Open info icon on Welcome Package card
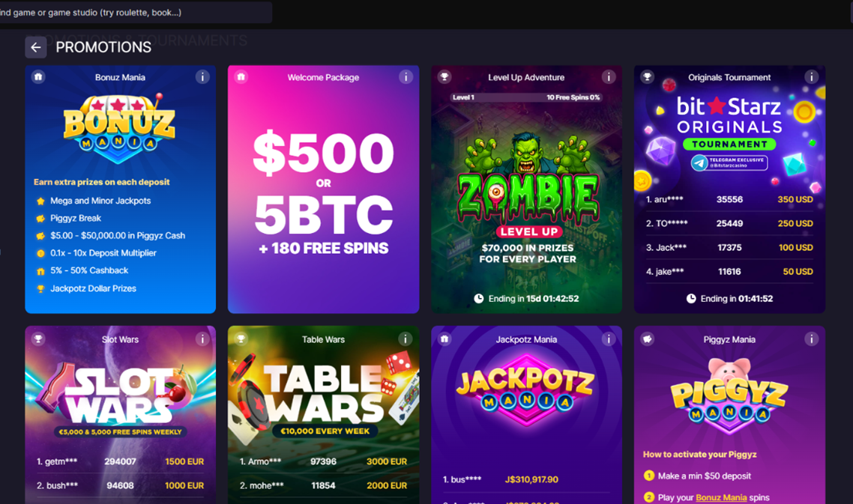 (x=406, y=77)
